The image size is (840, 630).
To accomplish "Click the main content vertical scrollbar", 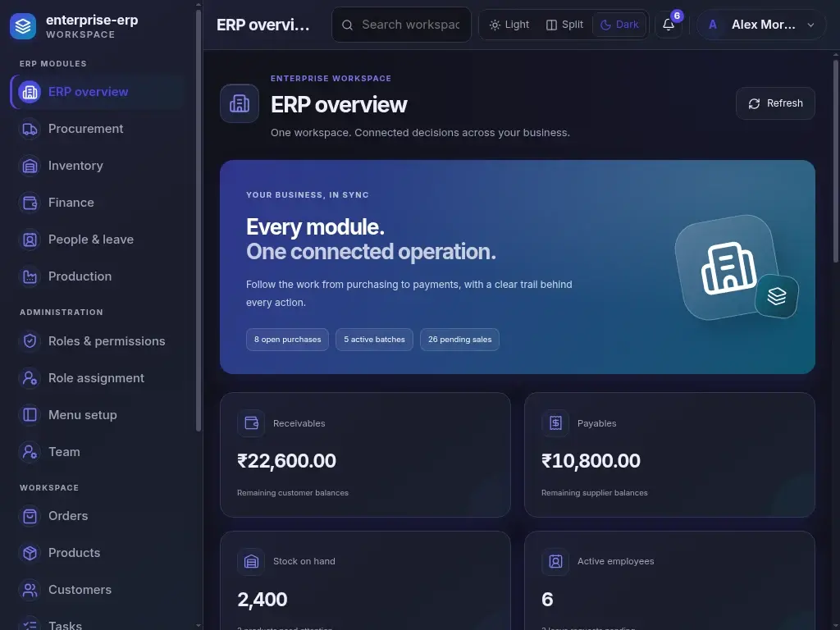I will coord(836,161).
